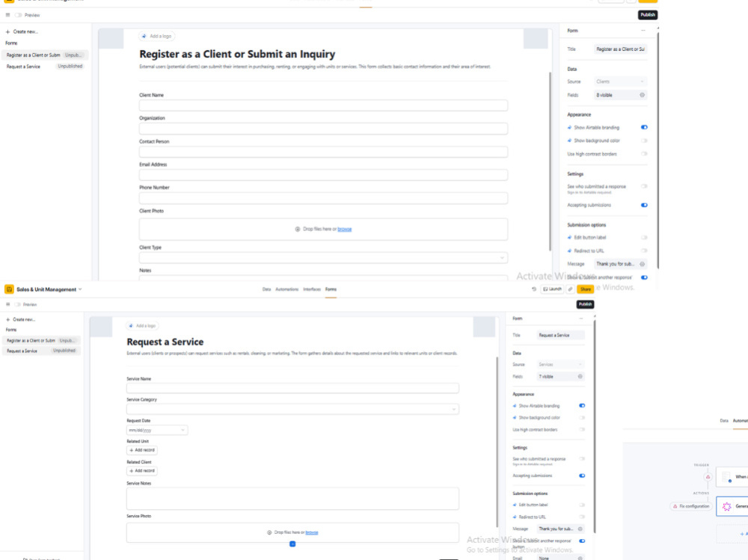
Task: Expand the Sales & Unit Management name chevron
Action: coord(80,289)
